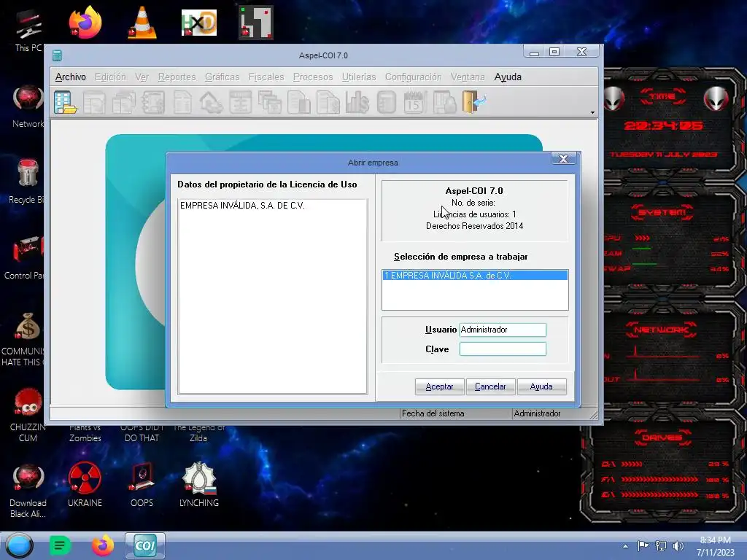
Task: Click the Start orb button
Action: pyautogui.click(x=19, y=545)
